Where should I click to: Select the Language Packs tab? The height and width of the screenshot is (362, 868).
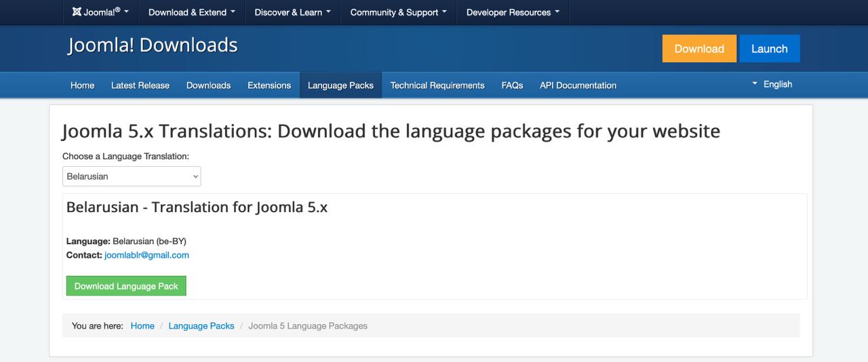point(340,85)
